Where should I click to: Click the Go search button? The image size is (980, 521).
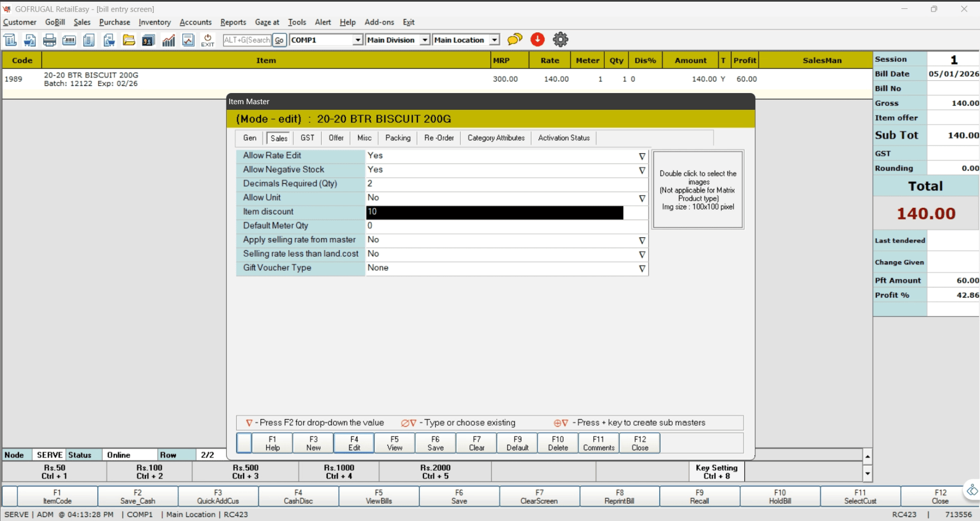pos(279,40)
